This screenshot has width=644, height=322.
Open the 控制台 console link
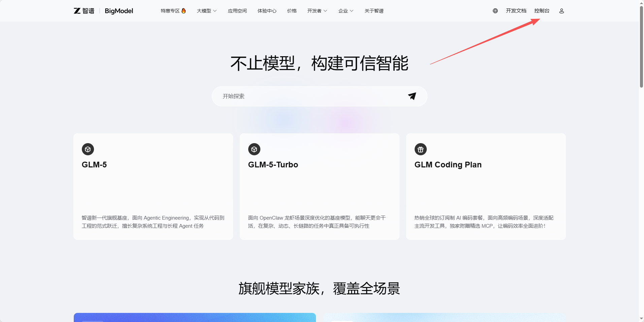542,11
